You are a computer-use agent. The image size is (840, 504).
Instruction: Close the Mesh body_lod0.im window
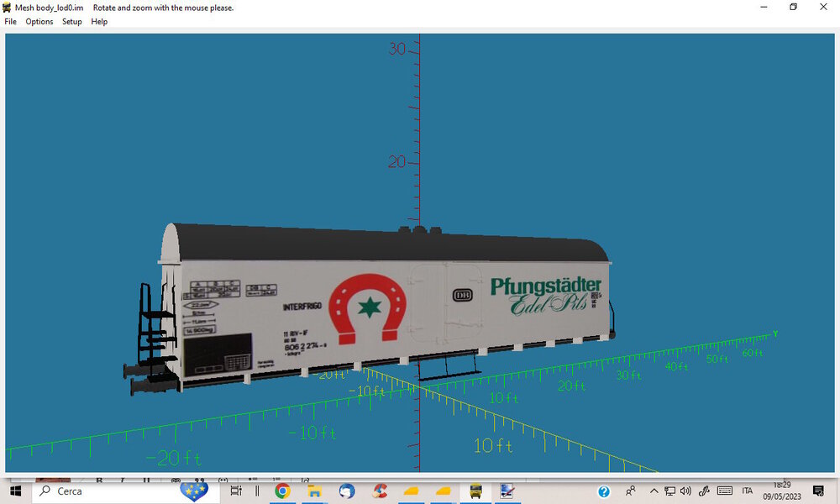823,7
